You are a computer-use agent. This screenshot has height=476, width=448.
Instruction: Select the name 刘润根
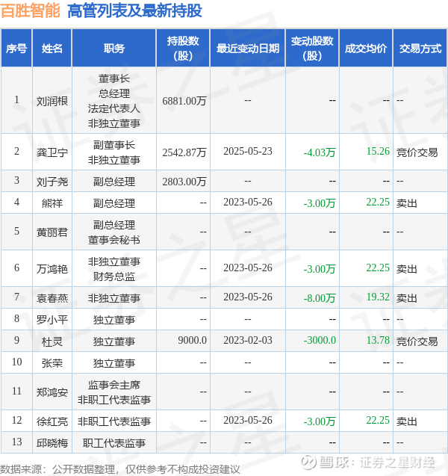click(x=52, y=101)
